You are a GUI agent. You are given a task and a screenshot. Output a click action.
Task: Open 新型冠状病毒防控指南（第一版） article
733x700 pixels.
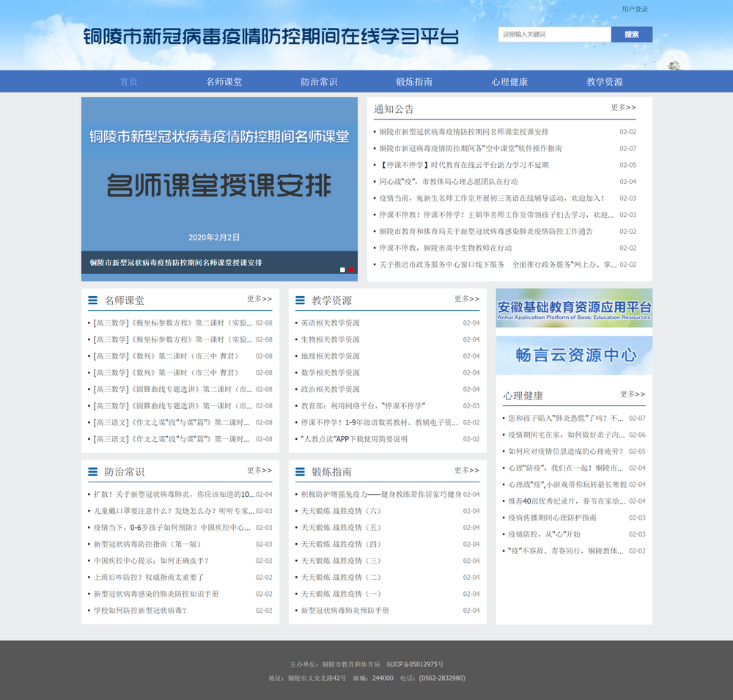point(147,545)
